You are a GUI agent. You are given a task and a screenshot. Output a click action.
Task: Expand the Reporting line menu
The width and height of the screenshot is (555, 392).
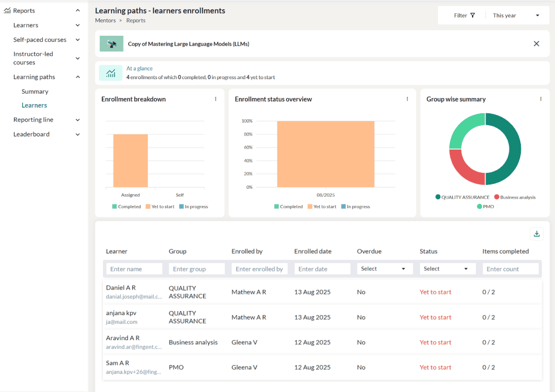[78, 120]
